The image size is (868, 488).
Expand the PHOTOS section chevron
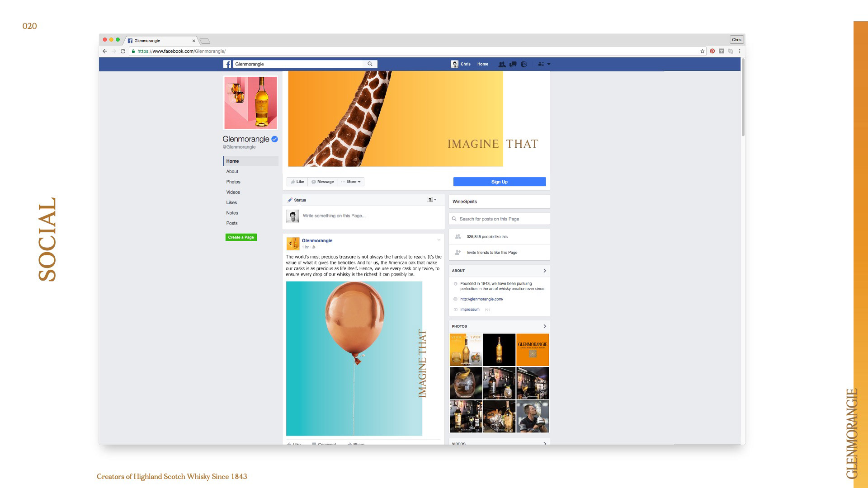tap(544, 326)
